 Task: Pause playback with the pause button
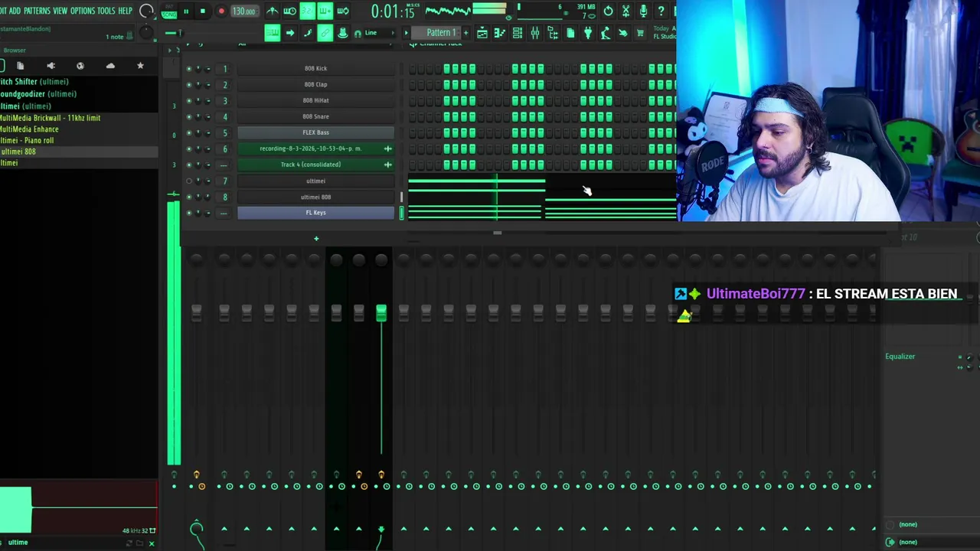click(x=186, y=11)
